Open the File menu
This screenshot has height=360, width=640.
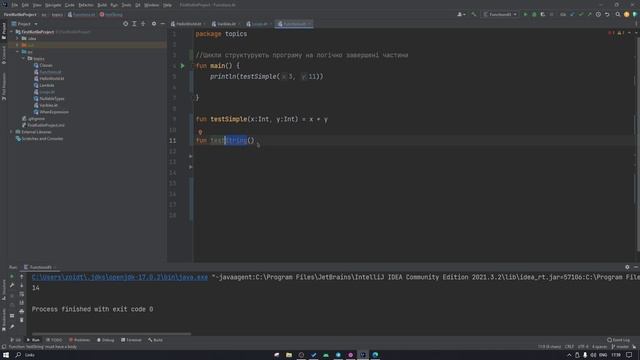[15, 5]
